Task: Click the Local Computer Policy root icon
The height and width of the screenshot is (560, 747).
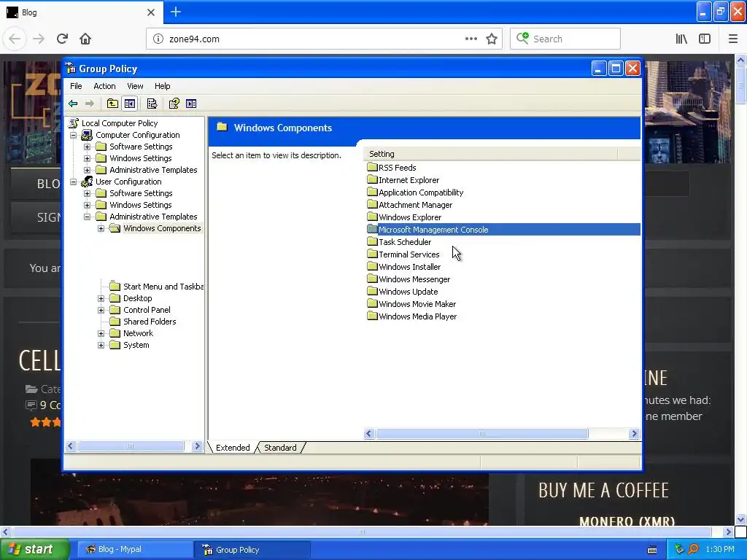Action: [74, 122]
